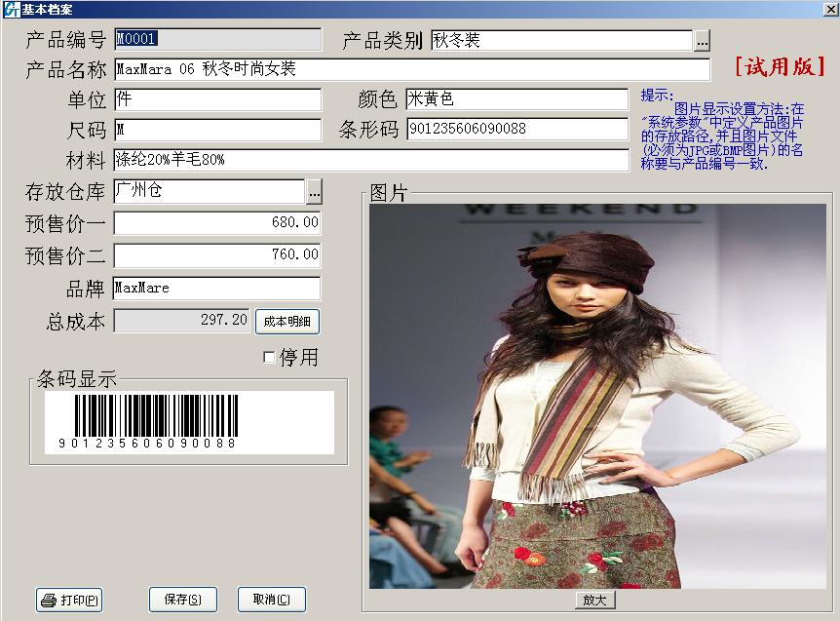The width and height of the screenshot is (840, 621).
Task: Cancel changes with 取消(C) button
Action: click(272, 599)
